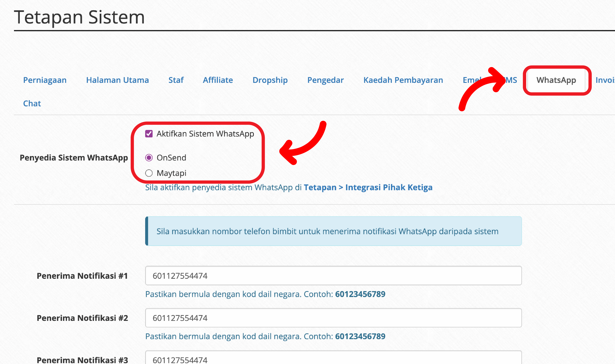The image size is (615, 364).
Task: Open the Chat tab
Action: (x=32, y=103)
